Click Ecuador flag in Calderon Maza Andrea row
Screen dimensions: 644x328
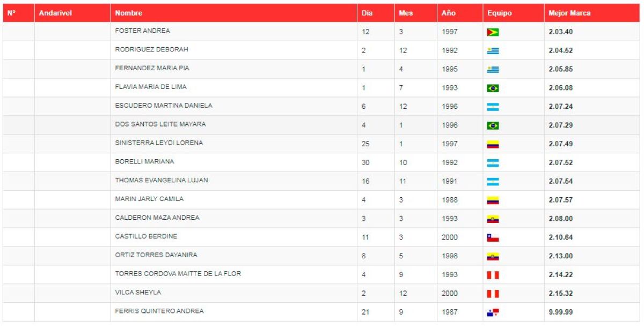pos(493,219)
